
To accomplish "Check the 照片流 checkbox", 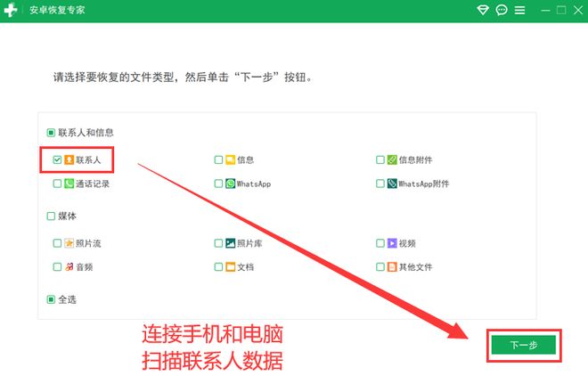I will [57, 243].
